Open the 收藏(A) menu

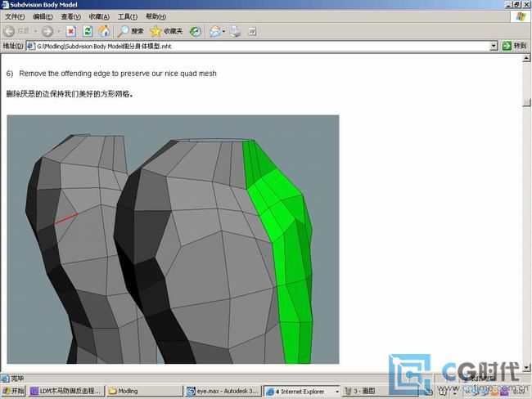pyautogui.click(x=99, y=16)
